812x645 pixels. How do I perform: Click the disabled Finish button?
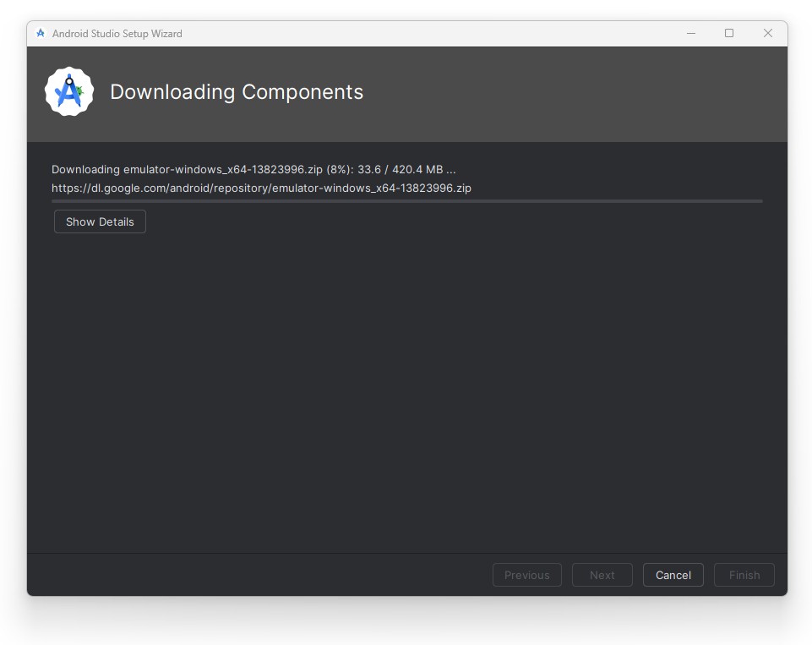pos(744,575)
